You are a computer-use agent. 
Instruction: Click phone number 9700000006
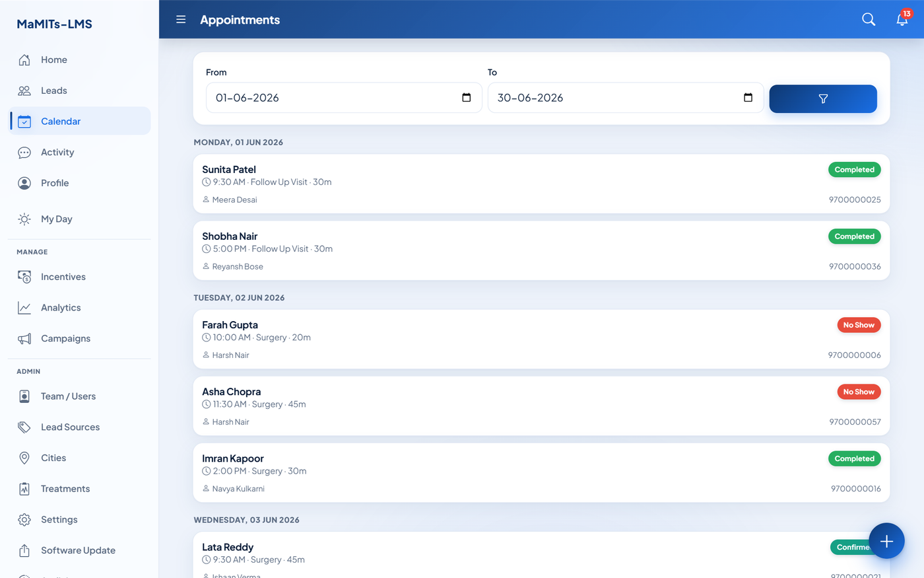tap(855, 355)
